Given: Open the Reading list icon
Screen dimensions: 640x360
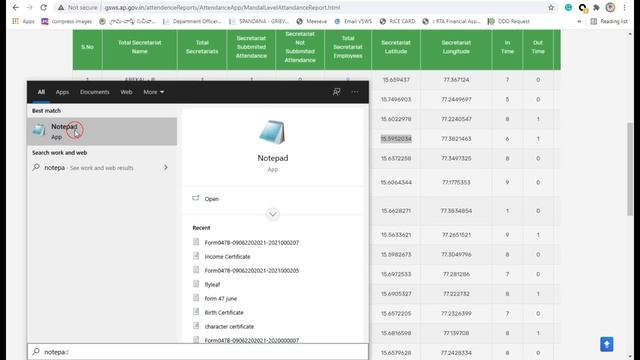Looking at the screenshot, I should tap(594, 21).
